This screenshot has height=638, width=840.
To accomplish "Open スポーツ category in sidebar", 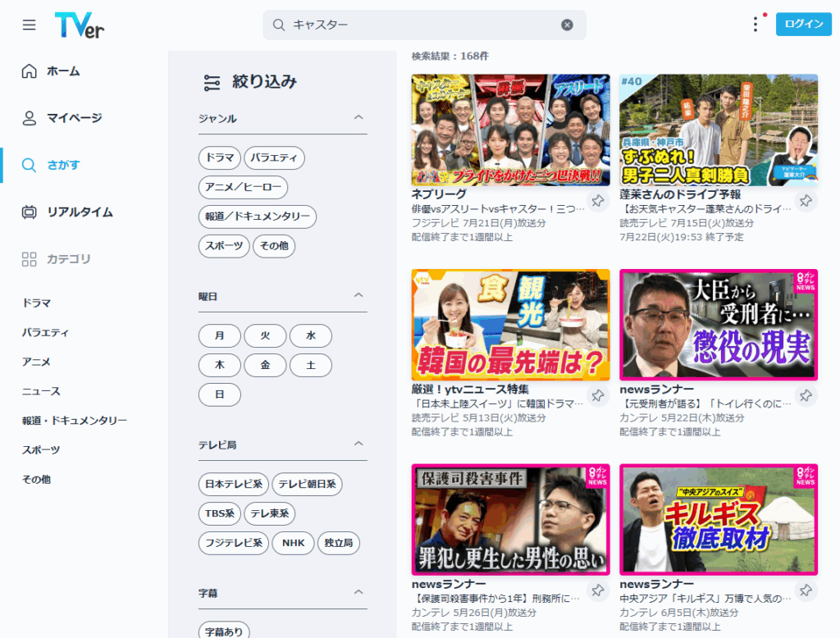I will [x=41, y=450].
